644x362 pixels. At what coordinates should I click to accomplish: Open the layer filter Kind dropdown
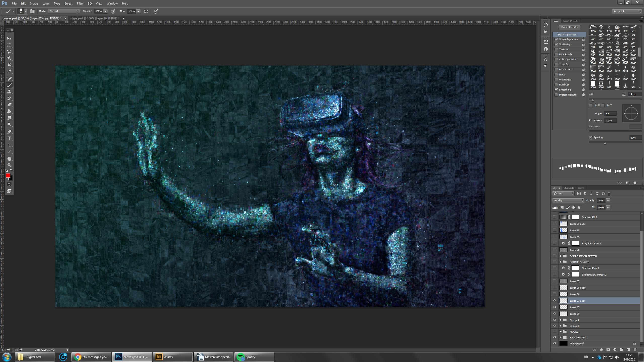pos(563,194)
